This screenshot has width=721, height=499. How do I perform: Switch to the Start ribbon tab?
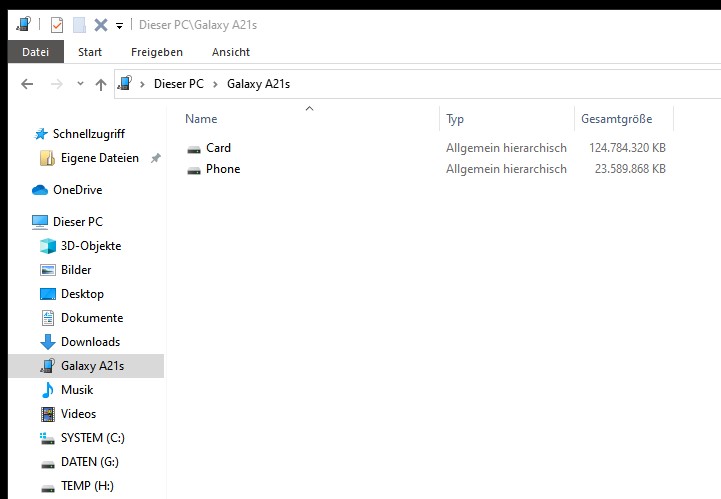pyautogui.click(x=90, y=52)
